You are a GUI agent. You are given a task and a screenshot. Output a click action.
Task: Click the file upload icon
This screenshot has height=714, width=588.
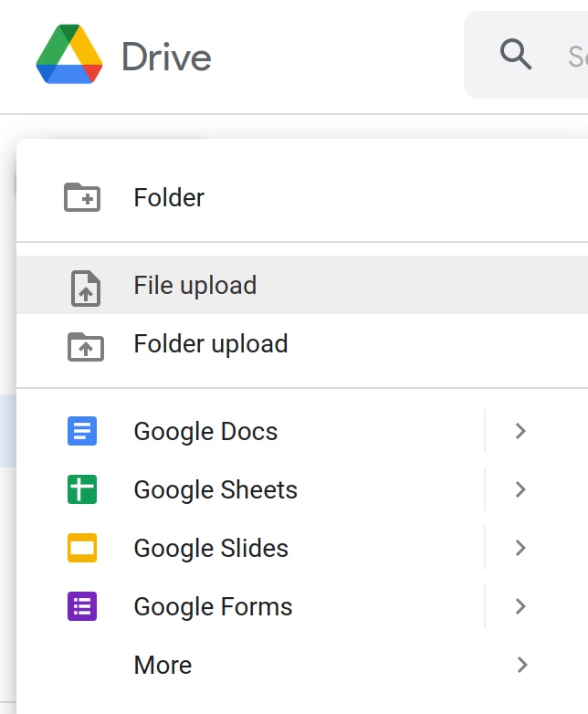pyautogui.click(x=86, y=289)
